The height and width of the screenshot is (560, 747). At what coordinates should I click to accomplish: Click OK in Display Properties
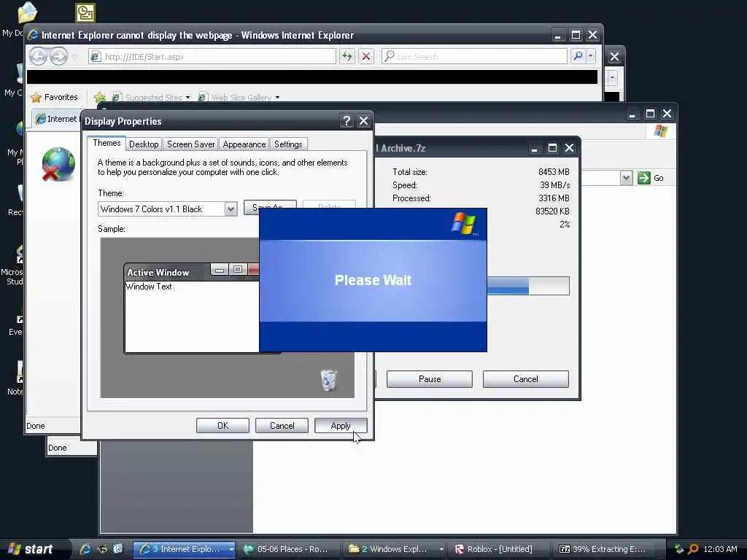point(222,426)
